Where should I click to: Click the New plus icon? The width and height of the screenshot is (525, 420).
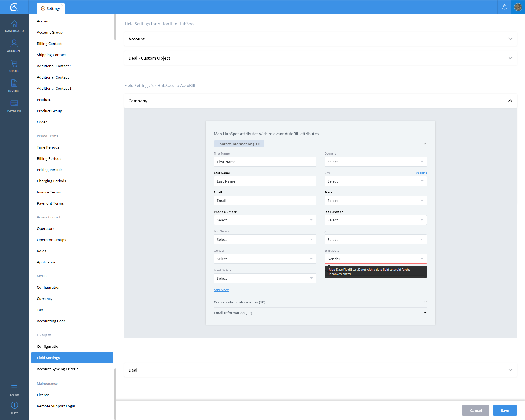(x=14, y=405)
